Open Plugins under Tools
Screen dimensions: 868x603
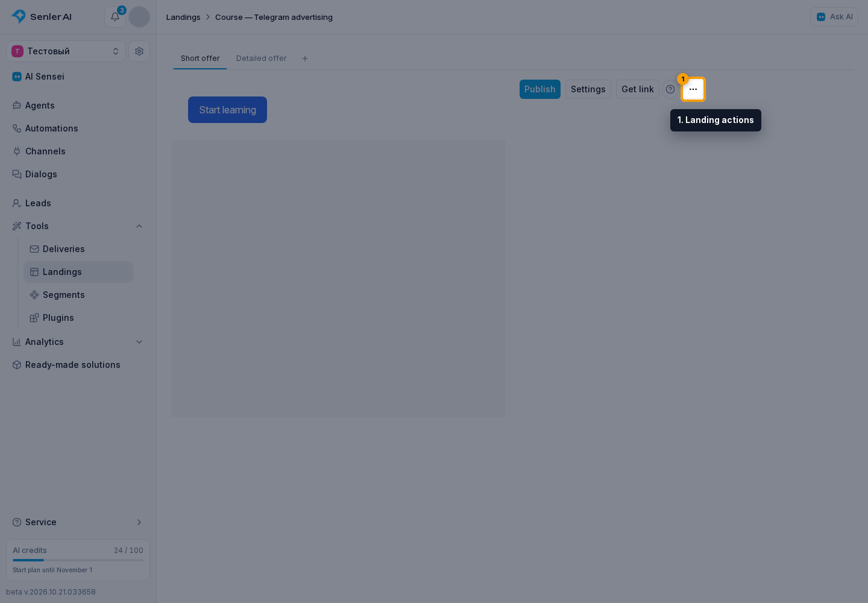pos(78,318)
